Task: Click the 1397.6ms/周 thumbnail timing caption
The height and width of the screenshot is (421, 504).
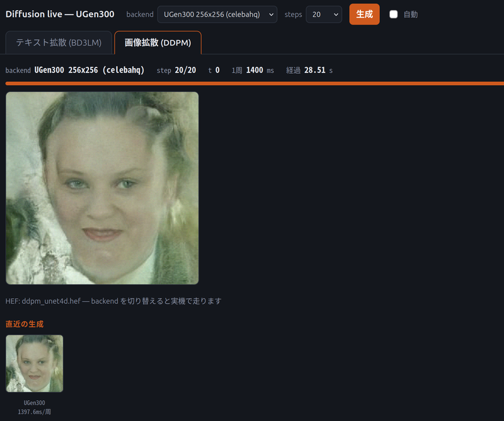Action: pos(35,412)
